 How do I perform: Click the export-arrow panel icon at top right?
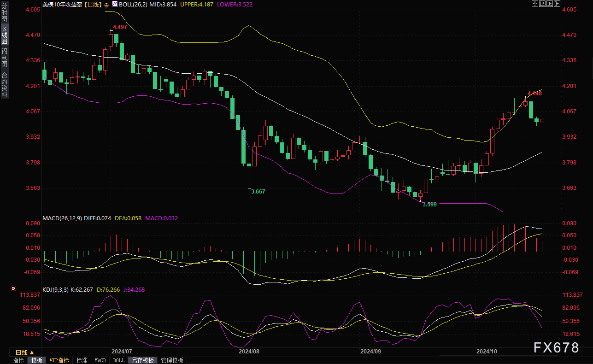[x=557, y=4]
